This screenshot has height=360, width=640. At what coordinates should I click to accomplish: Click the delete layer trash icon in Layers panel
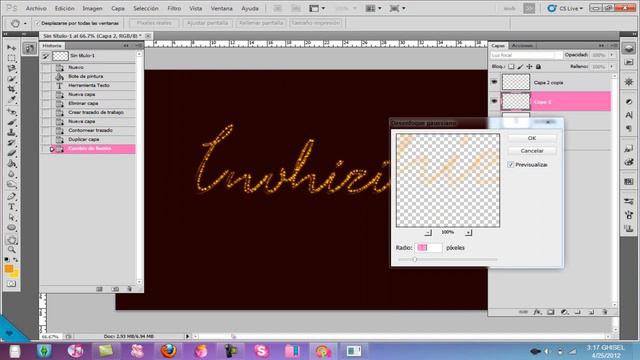(x=605, y=312)
